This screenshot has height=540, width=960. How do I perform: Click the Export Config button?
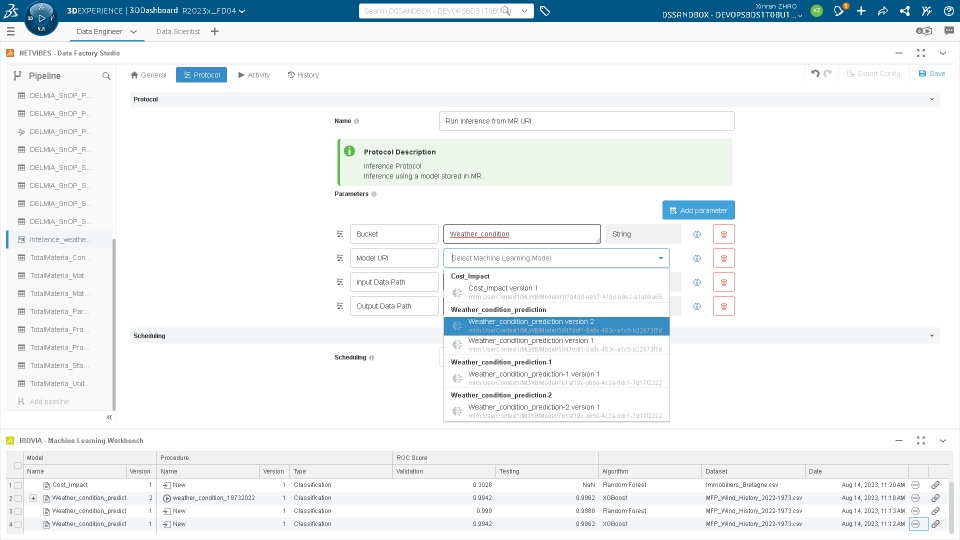coord(874,73)
